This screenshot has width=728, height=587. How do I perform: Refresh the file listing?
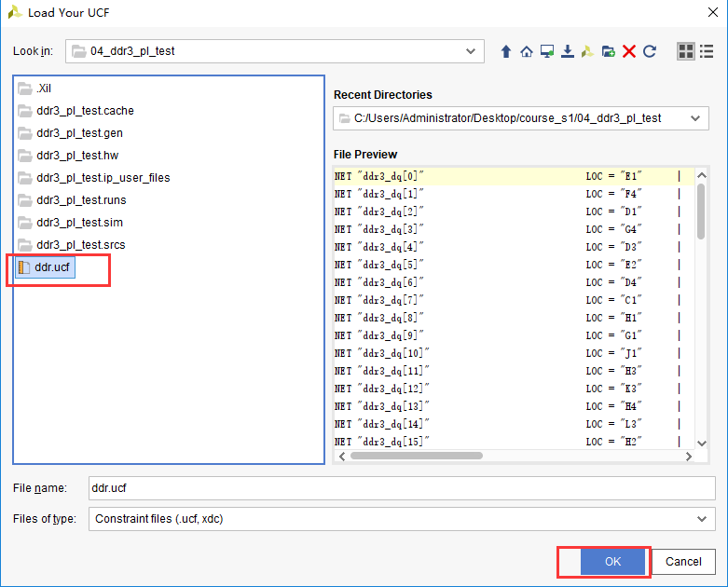pos(650,51)
